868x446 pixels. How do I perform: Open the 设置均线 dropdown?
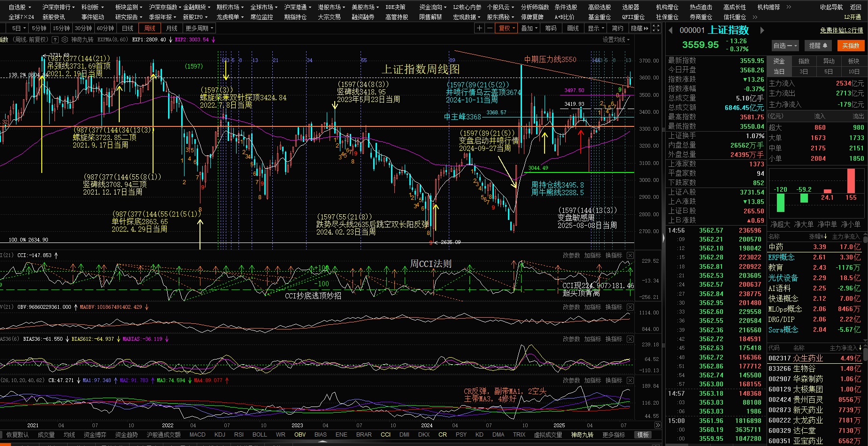616,40
